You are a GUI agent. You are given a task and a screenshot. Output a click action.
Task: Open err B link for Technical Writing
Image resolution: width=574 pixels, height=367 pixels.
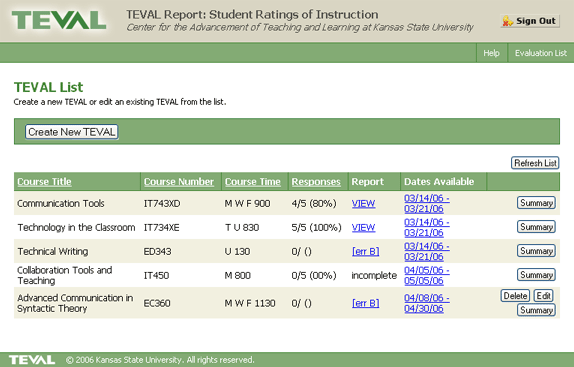[x=365, y=251]
